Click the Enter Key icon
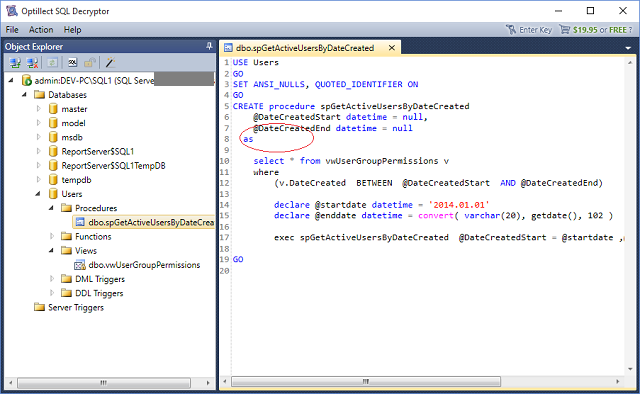The image size is (640, 394). tap(511, 29)
